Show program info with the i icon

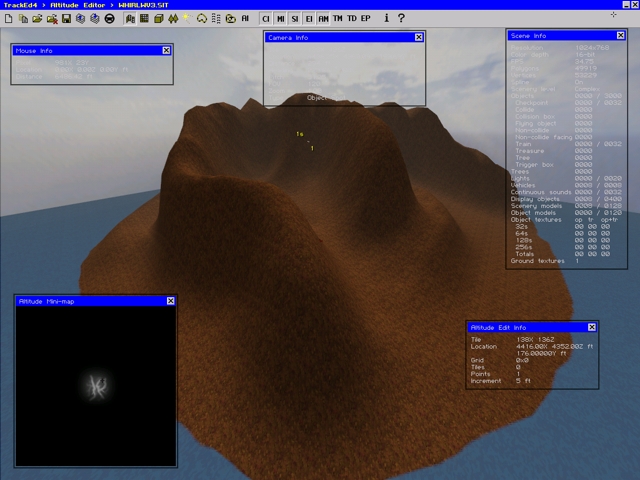387,18
